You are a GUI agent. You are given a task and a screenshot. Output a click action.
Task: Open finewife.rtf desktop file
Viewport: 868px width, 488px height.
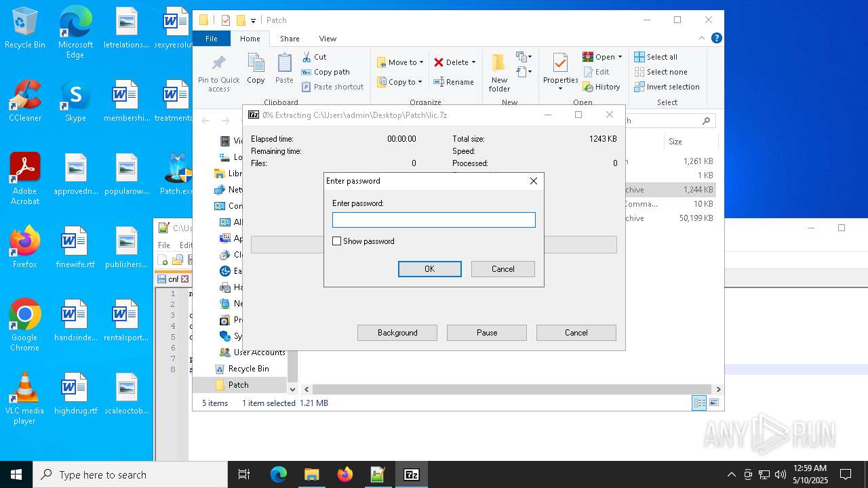(x=75, y=247)
